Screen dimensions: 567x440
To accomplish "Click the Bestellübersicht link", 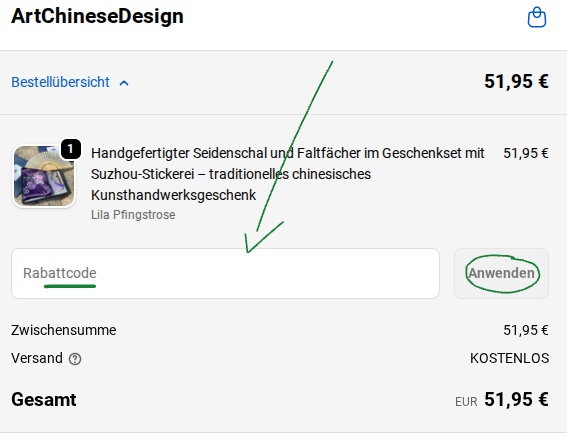I will 60,82.
